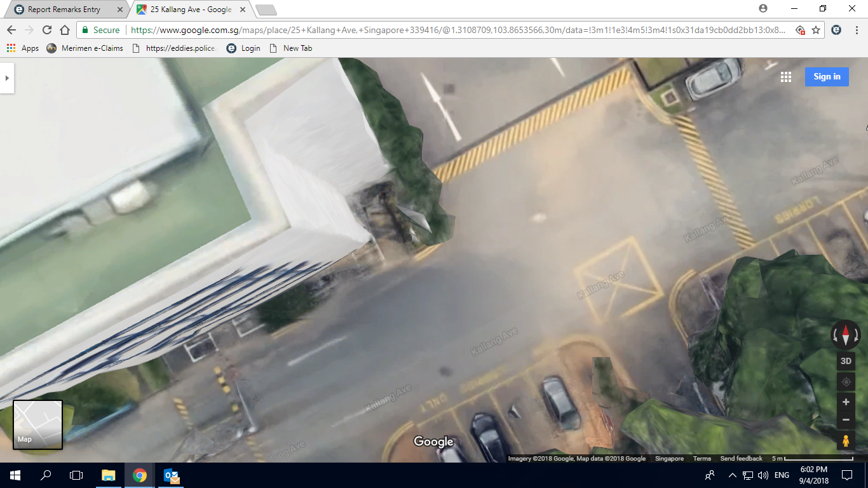Image resolution: width=868 pixels, height=488 pixels.
Task: Reload the current page
Action: point(46,30)
